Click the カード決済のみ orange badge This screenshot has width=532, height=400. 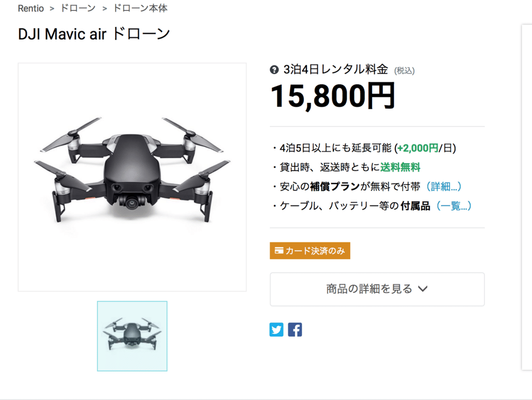click(310, 251)
